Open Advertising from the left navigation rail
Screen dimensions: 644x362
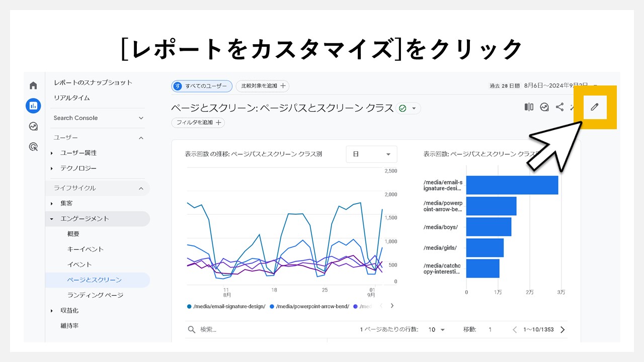[x=33, y=147]
